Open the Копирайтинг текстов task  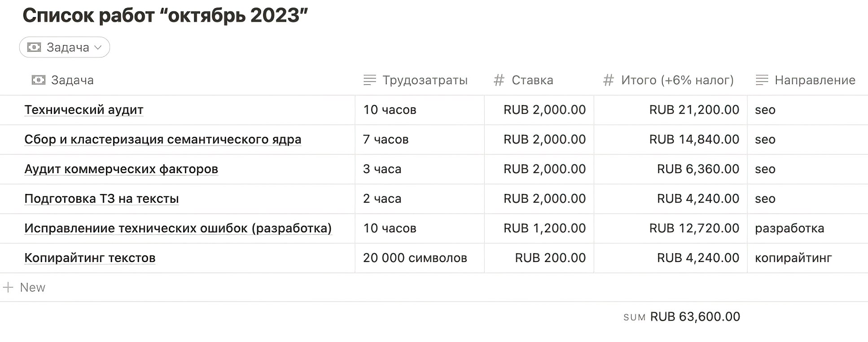[90, 258]
